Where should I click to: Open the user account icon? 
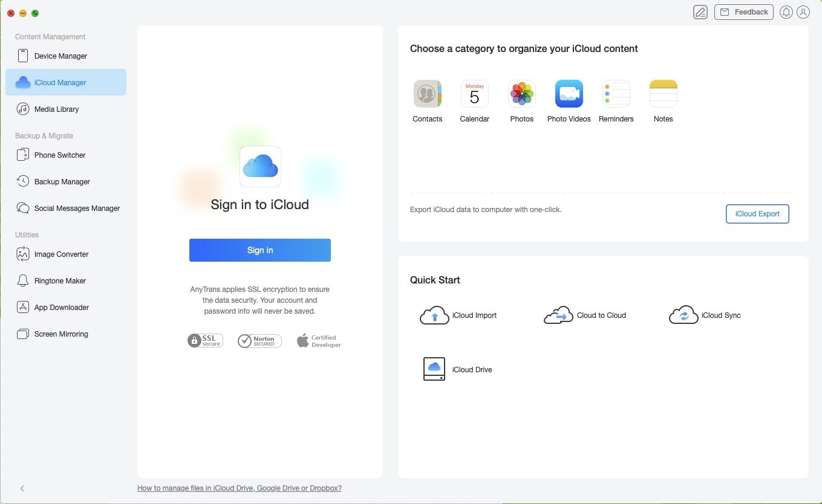click(803, 12)
